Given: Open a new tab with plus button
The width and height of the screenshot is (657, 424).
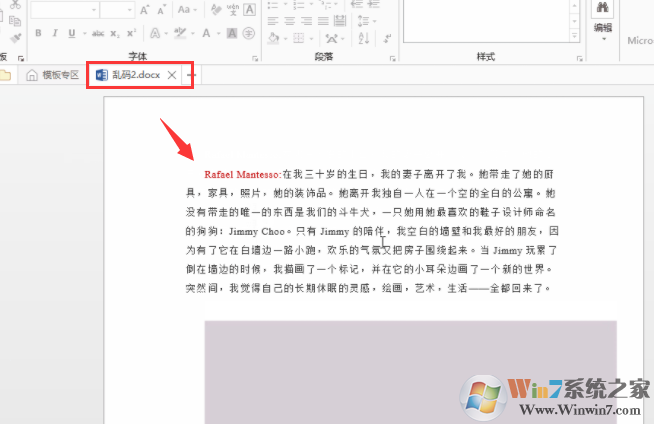Looking at the screenshot, I should click(192, 75).
